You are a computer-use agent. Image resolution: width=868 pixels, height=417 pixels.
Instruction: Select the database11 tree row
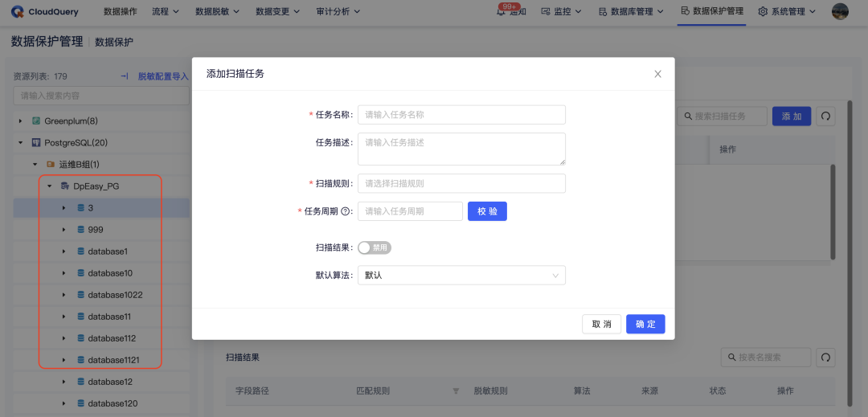[101, 317]
